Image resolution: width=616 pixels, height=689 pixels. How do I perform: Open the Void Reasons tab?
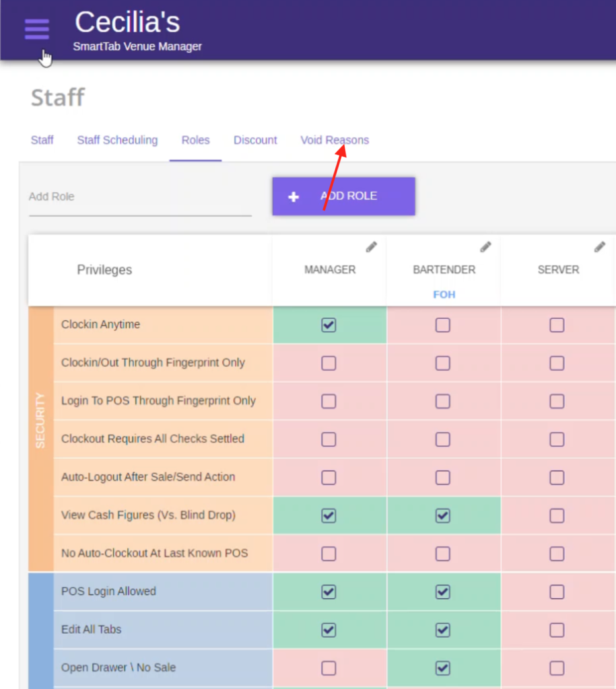click(x=335, y=140)
